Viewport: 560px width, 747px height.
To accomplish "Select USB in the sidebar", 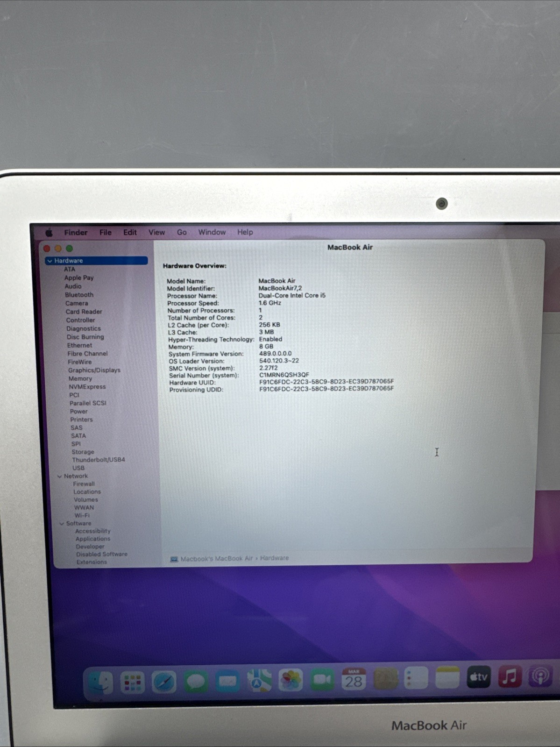I will (78, 468).
